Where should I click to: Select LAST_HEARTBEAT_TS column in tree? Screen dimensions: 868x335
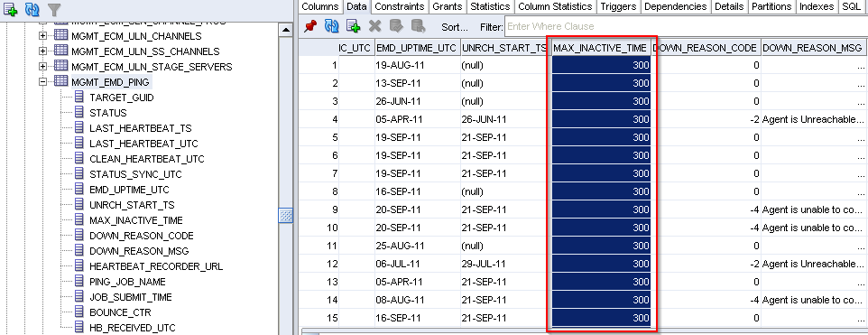tap(141, 128)
